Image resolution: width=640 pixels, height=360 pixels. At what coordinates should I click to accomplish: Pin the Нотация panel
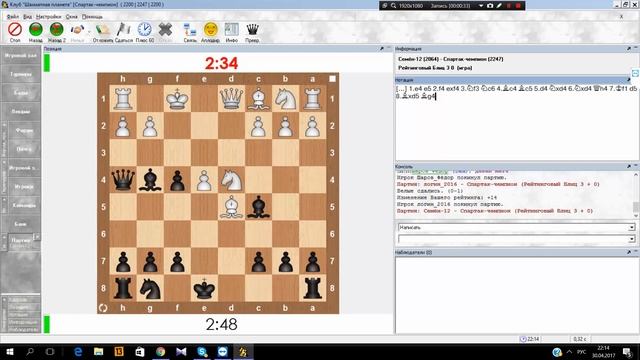(x=629, y=80)
